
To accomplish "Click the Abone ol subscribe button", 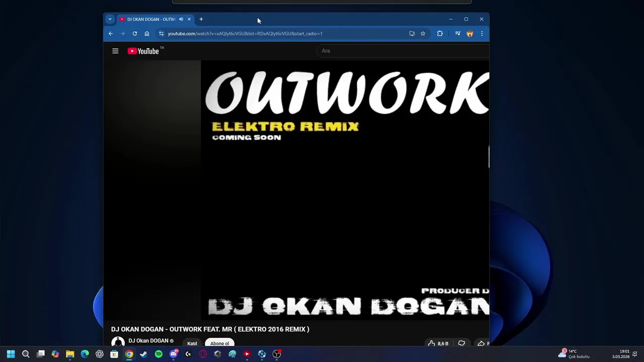I will click(x=219, y=343).
